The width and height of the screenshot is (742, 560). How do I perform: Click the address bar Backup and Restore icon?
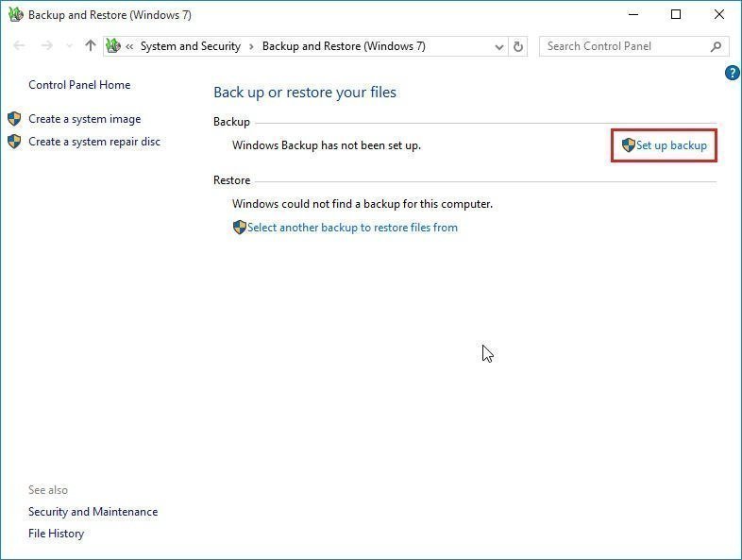[113, 46]
